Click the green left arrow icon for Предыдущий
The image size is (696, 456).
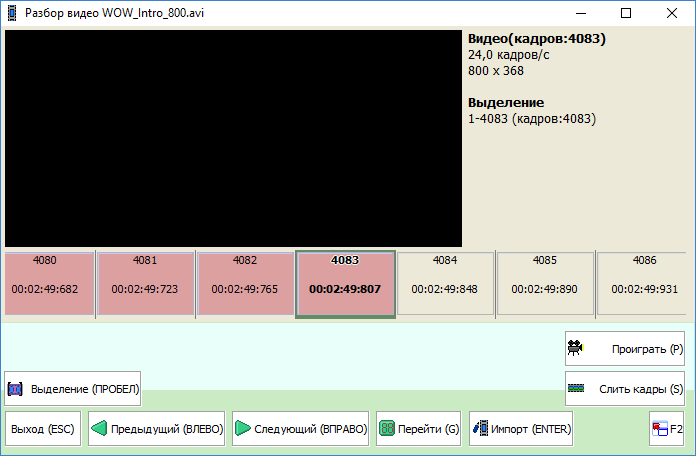pos(99,428)
